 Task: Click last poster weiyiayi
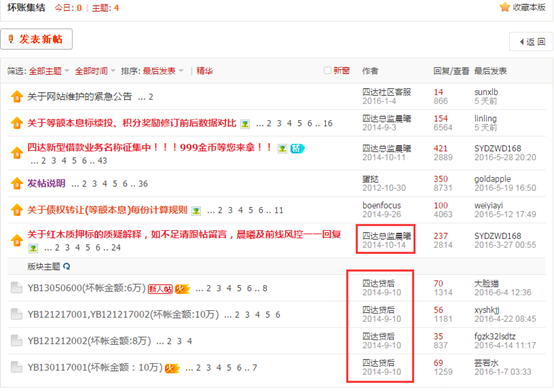(x=489, y=205)
